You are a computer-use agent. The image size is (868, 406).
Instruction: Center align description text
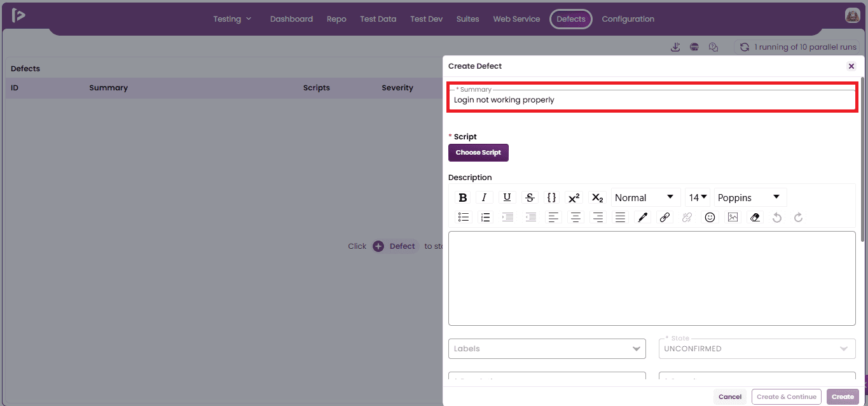pos(575,218)
